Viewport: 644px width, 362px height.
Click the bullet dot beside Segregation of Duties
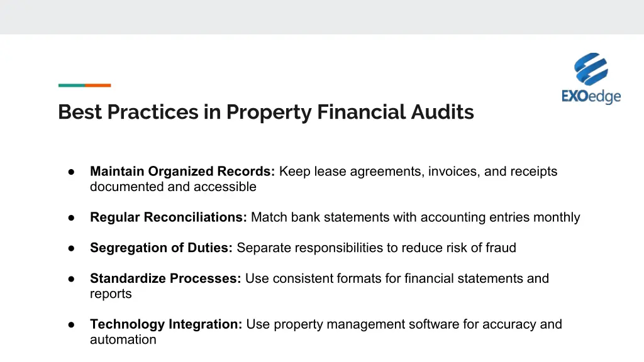(x=72, y=248)
